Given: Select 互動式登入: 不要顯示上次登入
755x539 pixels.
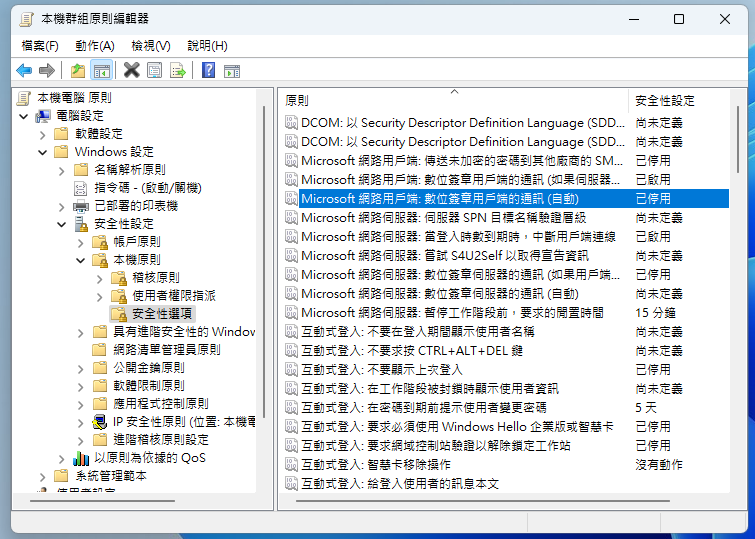Looking at the screenshot, I should 506,369.
